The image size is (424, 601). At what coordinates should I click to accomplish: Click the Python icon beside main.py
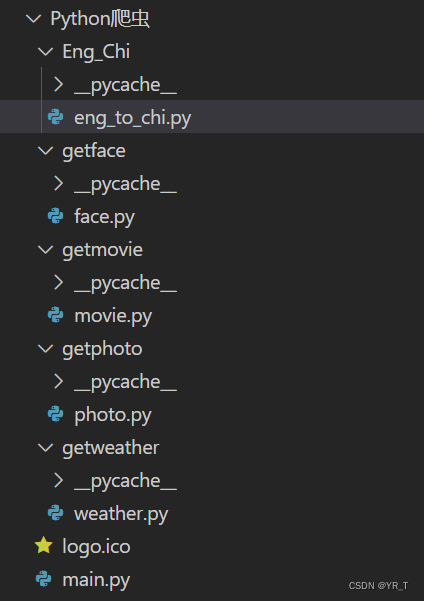(44, 579)
